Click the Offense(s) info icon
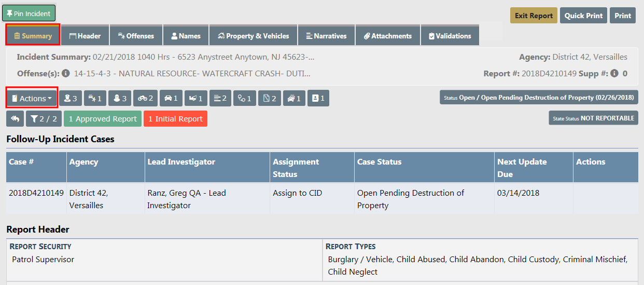 click(x=66, y=74)
